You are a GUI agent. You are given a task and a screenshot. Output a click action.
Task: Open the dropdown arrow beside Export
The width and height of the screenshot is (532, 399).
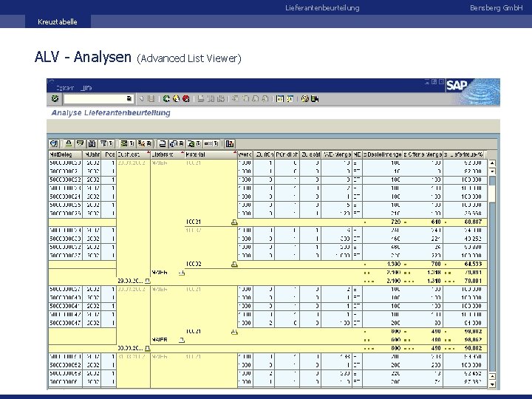pos(199,144)
